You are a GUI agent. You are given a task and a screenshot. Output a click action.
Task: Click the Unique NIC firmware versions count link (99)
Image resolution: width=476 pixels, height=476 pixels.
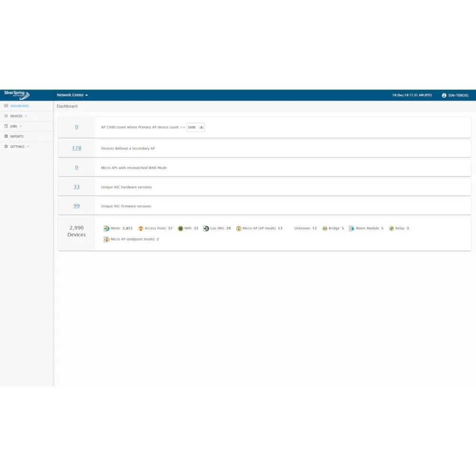(76, 206)
